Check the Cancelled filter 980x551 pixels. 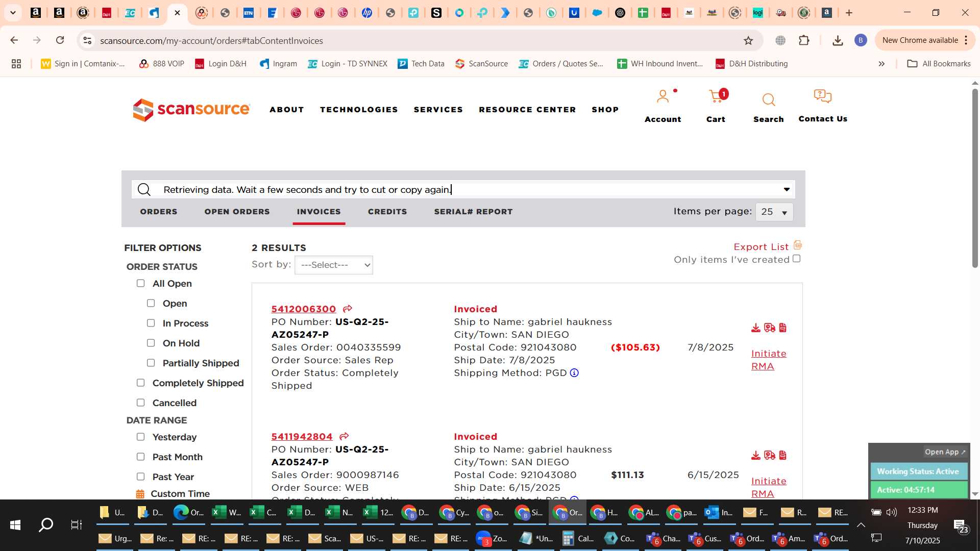[x=140, y=403]
